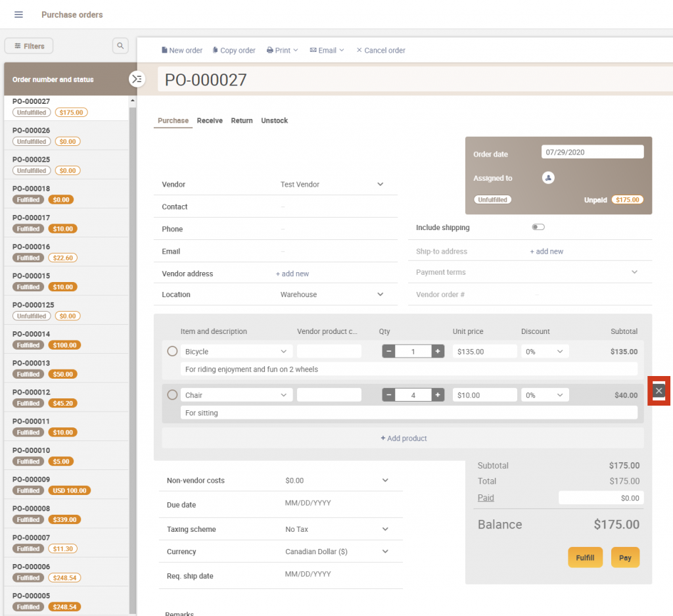Click Add product link
Viewport: 673px width, 616px height.
(x=404, y=438)
